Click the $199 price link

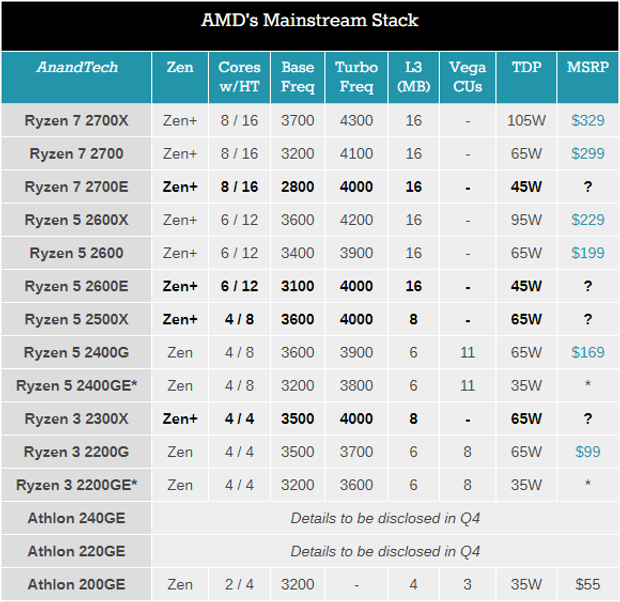point(587,253)
